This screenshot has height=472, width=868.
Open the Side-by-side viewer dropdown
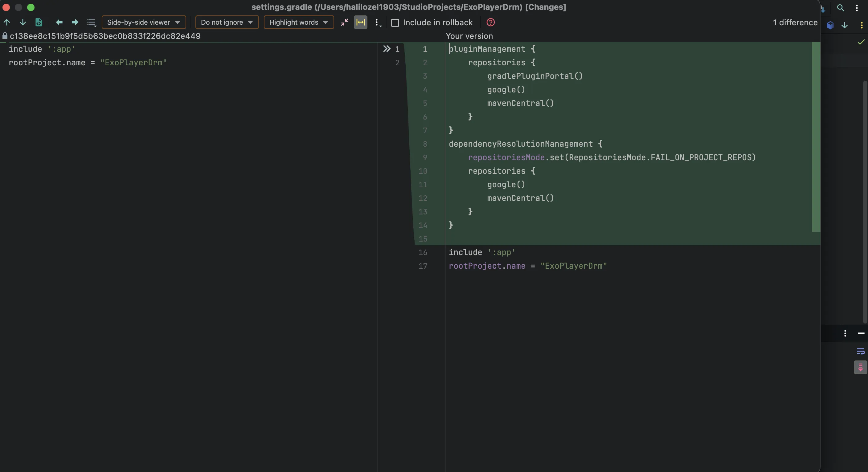[x=144, y=22]
